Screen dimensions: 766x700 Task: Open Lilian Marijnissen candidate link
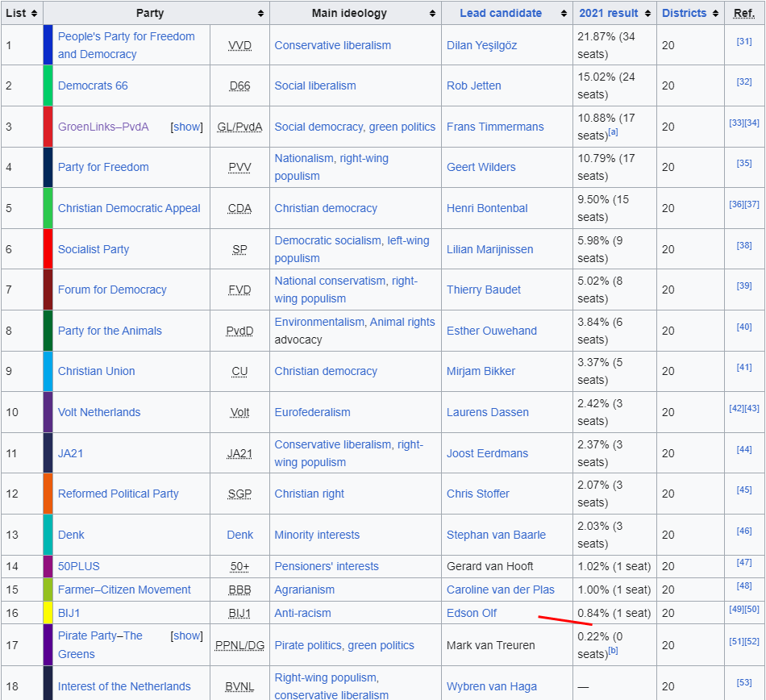coord(490,250)
